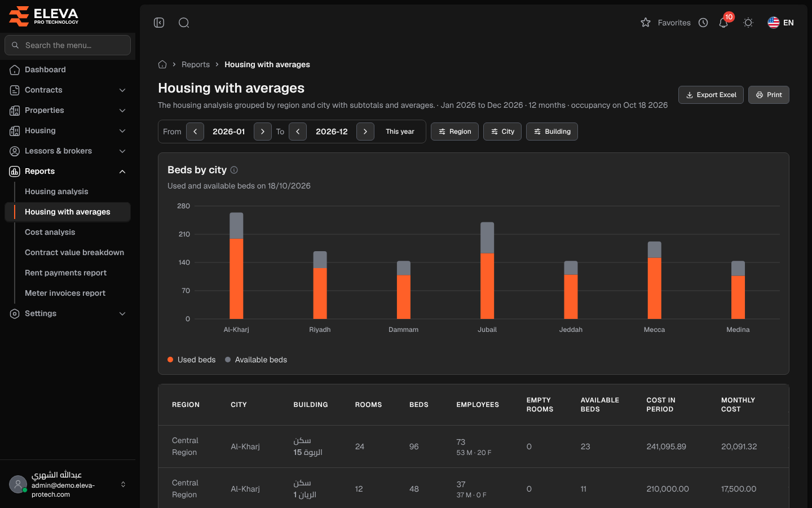Screen dimensions: 812x508
Task: Open the Region filter
Action: [x=454, y=132]
